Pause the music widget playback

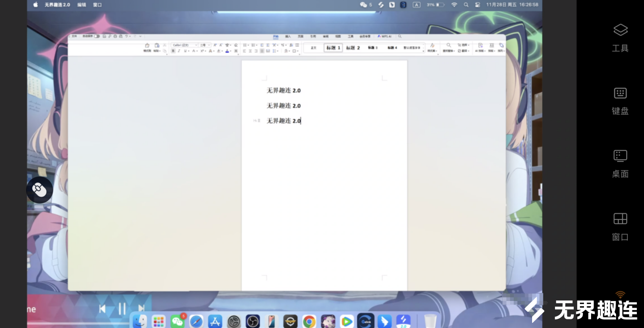122,309
